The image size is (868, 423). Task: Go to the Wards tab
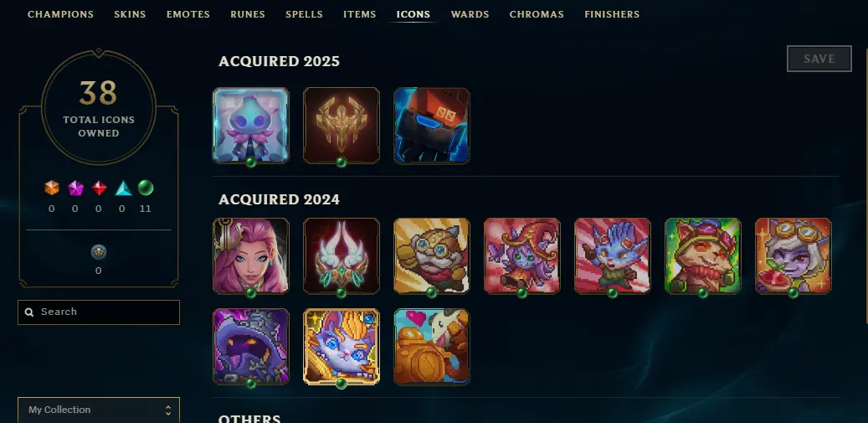pyautogui.click(x=470, y=14)
